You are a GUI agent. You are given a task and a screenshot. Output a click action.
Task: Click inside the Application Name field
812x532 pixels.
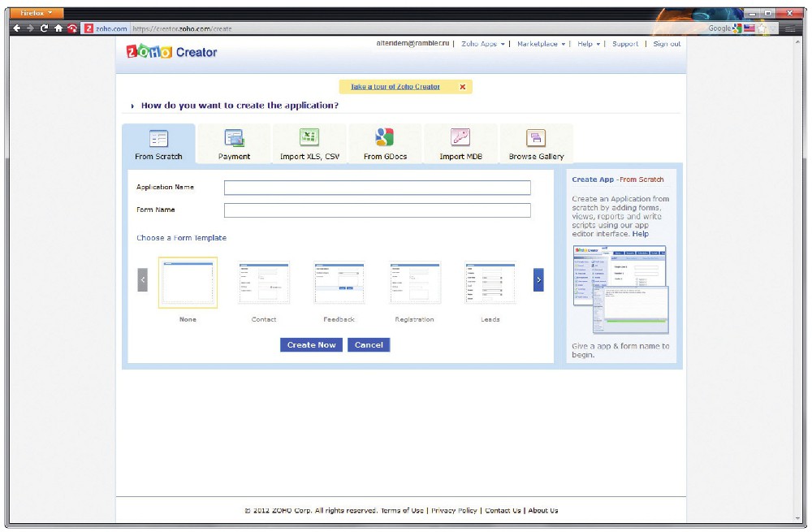pos(377,188)
